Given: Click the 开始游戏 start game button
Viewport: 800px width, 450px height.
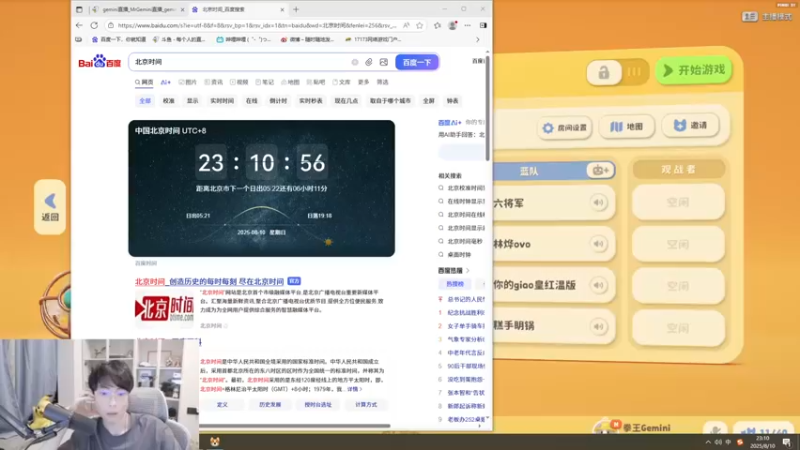Looking at the screenshot, I should (694, 70).
